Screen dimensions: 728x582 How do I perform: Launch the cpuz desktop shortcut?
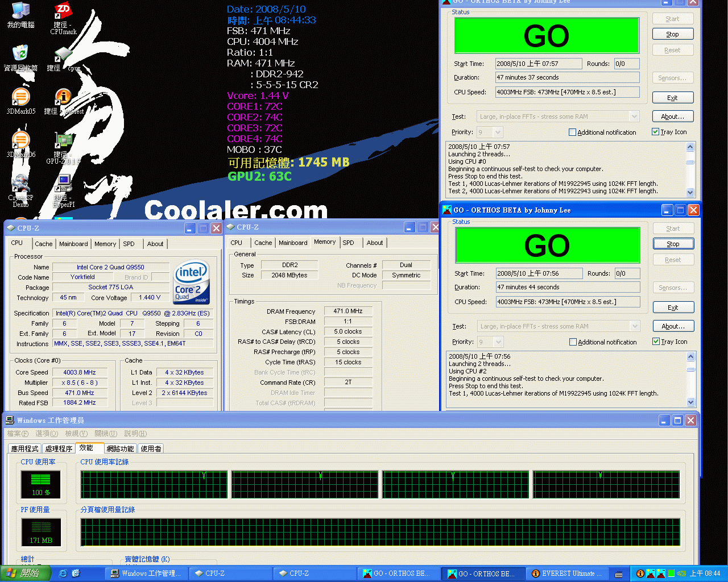63,59
